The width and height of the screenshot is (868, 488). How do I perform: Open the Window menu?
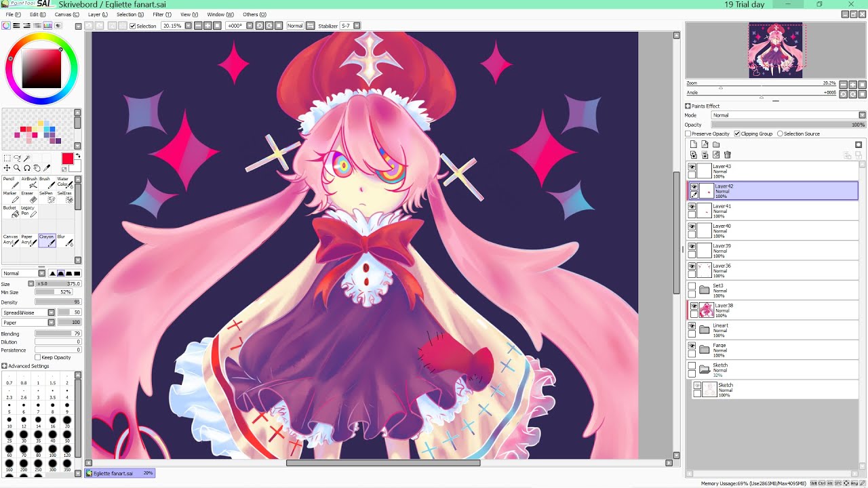pos(220,14)
